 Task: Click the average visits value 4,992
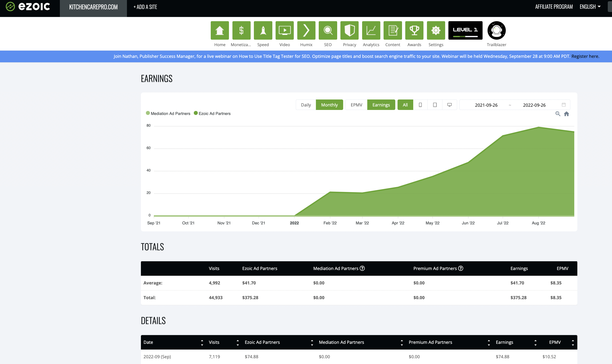(x=214, y=283)
